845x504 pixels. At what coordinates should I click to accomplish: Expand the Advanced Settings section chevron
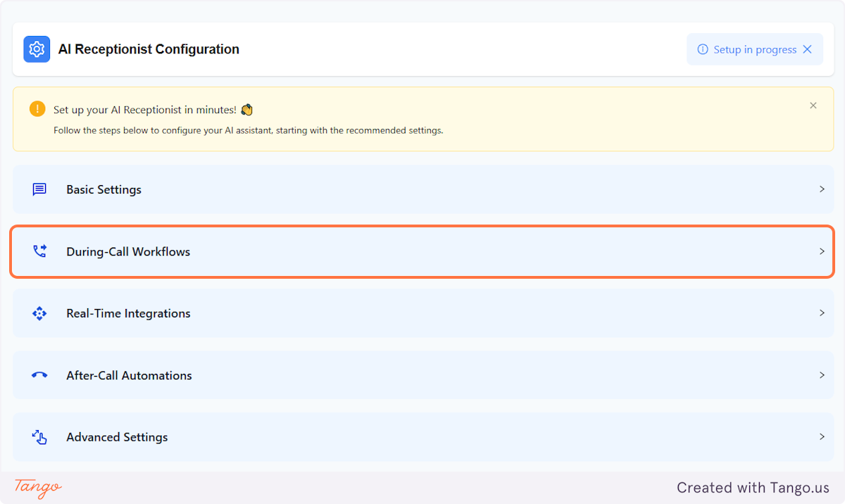(821, 436)
